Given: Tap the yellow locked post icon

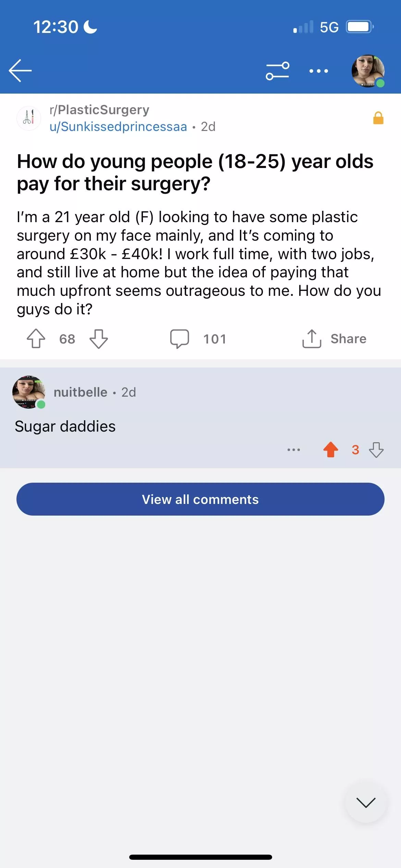Looking at the screenshot, I should coord(378,118).
